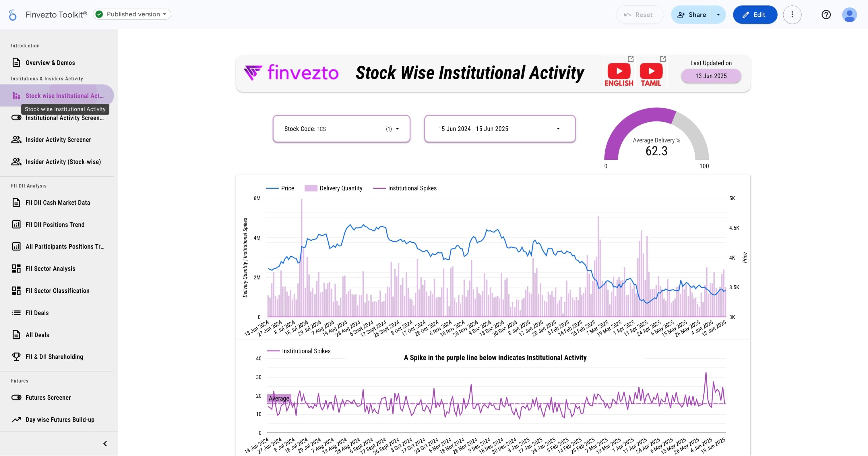
Task: Click the Day wise Futures Build-up trend icon
Action: click(16, 420)
